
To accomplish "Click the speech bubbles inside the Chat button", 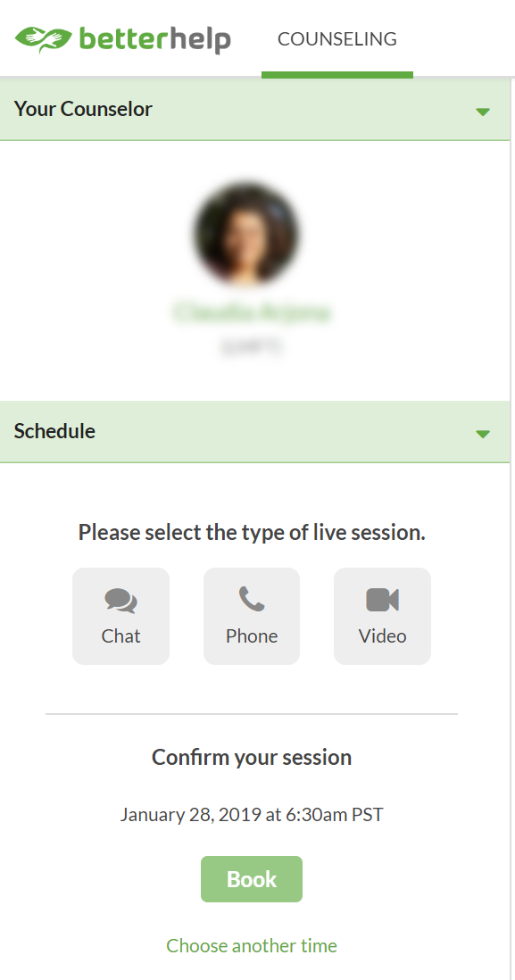I will click(x=120, y=600).
